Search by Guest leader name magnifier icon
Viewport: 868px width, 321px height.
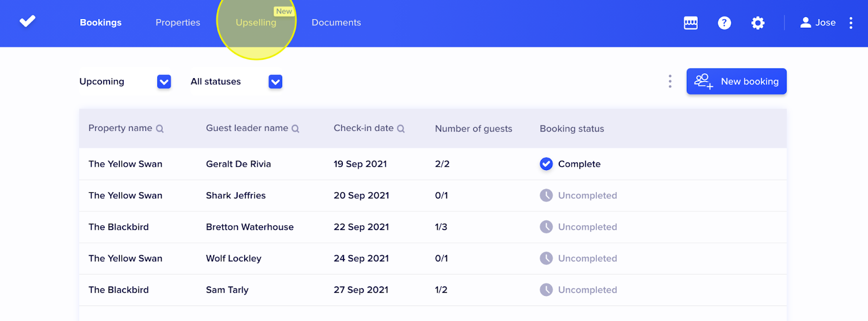click(296, 129)
